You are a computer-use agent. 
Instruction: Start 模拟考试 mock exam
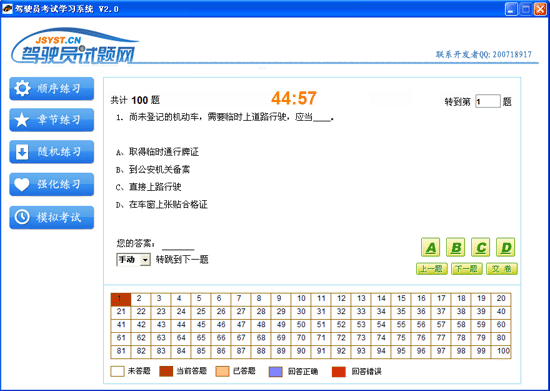[x=52, y=217]
